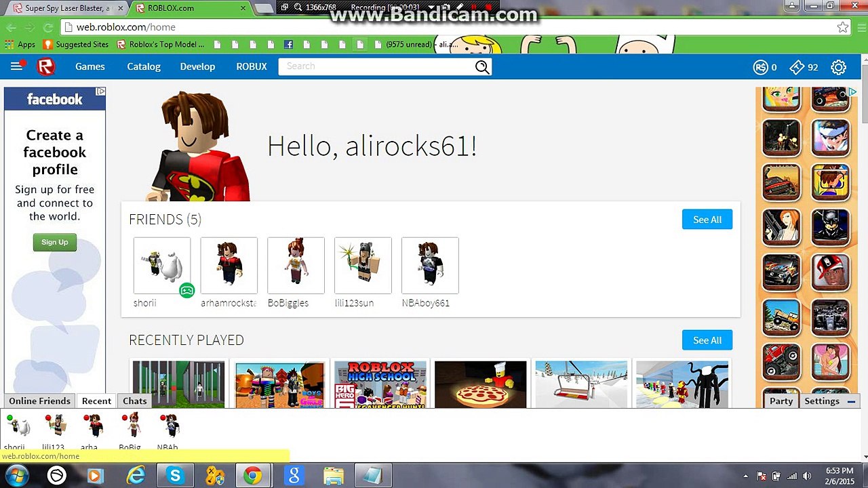Click See All for Recently Played
The width and height of the screenshot is (868, 488).
pos(707,340)
